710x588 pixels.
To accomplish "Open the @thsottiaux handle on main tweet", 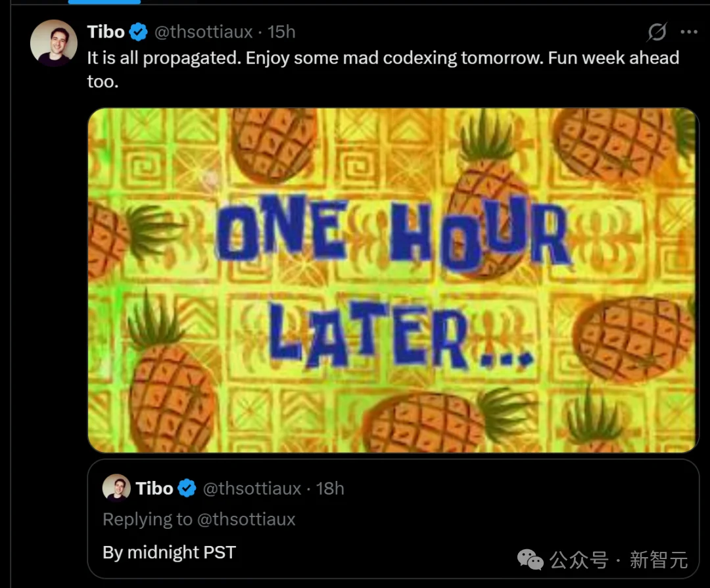I will pyautogui.click(x=203, y=32).
